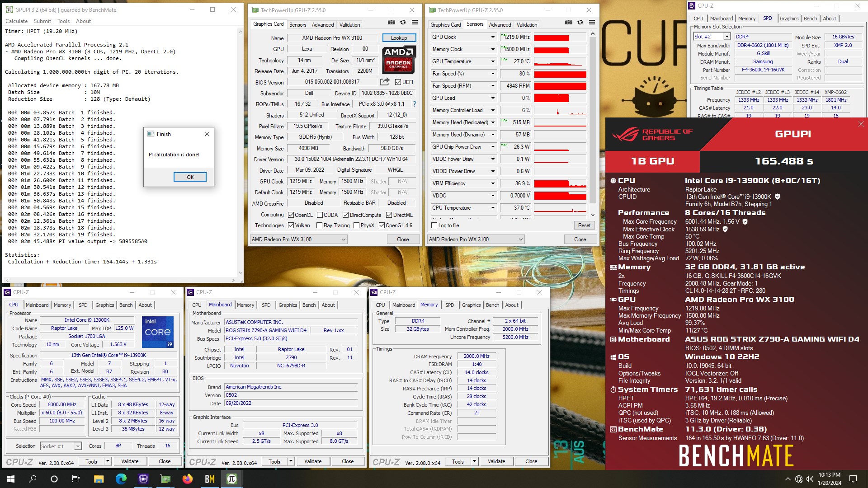Toggle the DirectCompute checkbox
Viewport: 868px width, 488px height.
[345, 215]
